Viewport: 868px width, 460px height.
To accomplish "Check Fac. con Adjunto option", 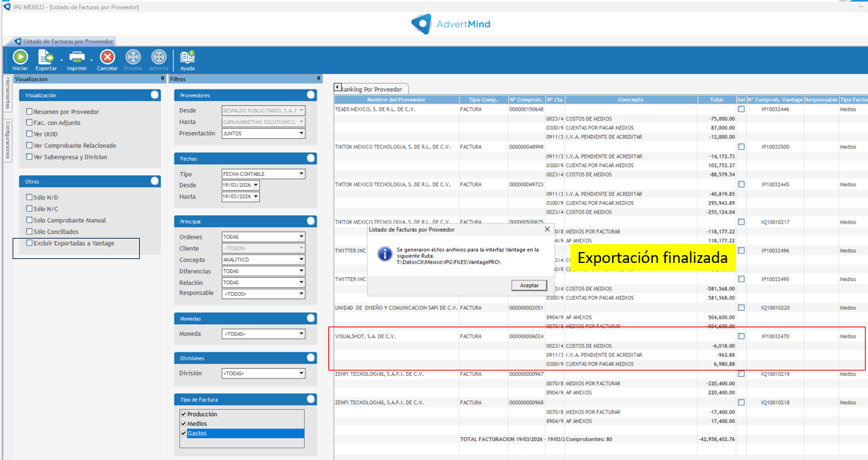I will pyautogui.click(x=29, y=122).
